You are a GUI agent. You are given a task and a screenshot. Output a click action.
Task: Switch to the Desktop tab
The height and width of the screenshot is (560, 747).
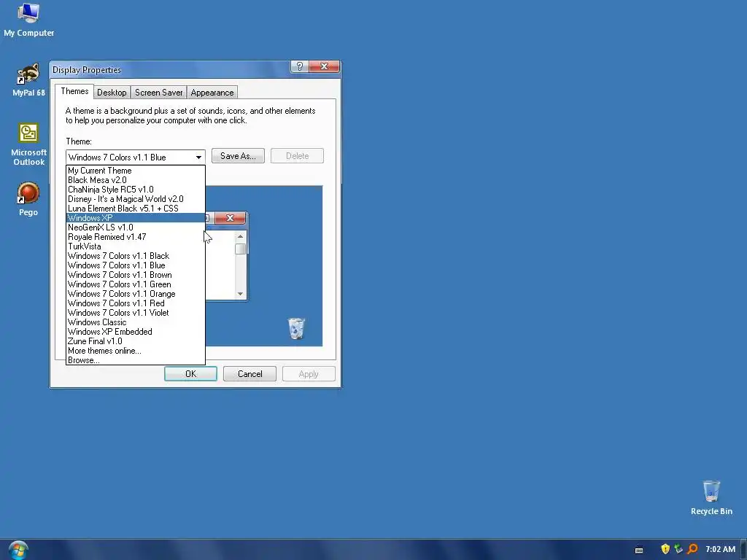[x=112, y=93]
